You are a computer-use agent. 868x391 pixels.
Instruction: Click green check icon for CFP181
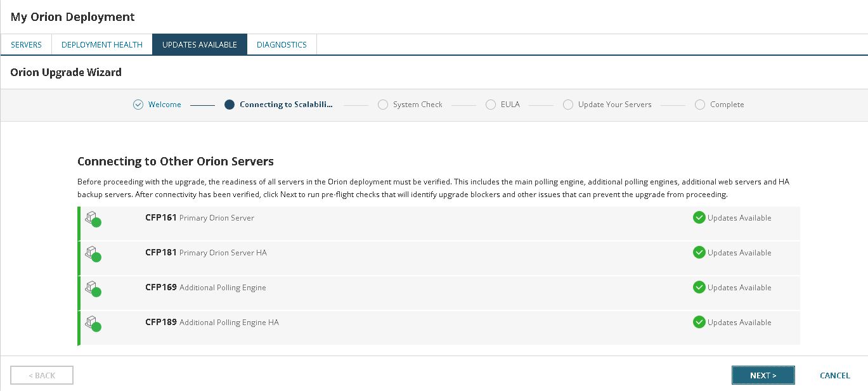tap(699, 252)
